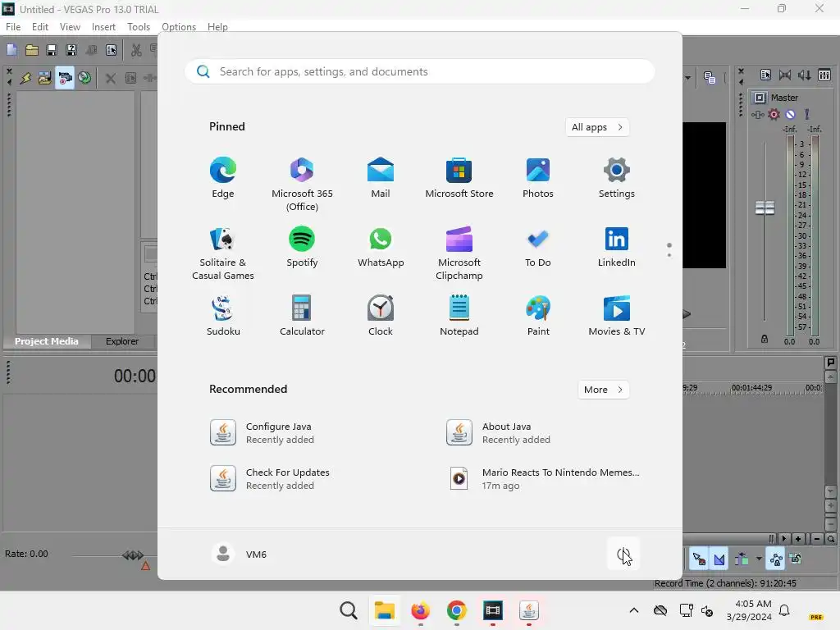This screenshot has height=630, width=840.
Task: Open About Java recommendation
Action: (499, 433)
